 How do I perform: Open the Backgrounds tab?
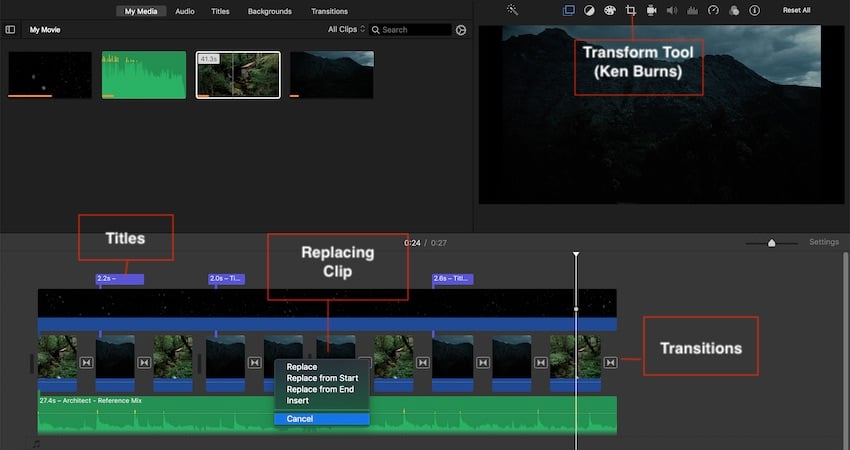click(x=269, y=11)
